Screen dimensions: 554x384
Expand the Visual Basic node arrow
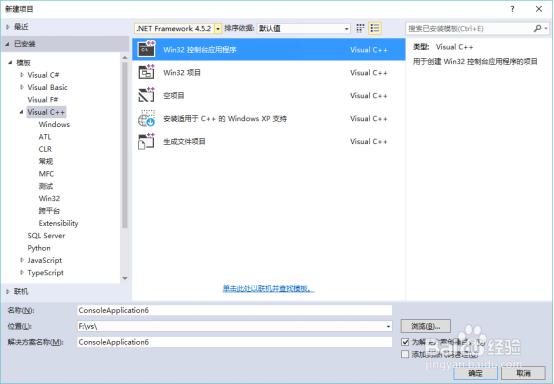[22, 87]
